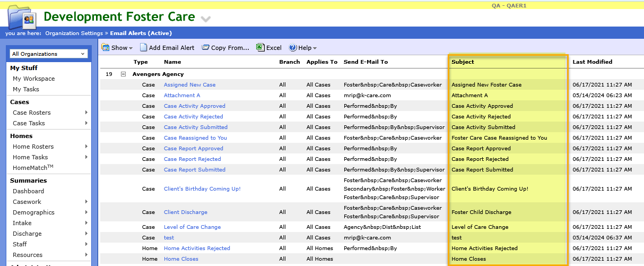This screenshot has height=266, width=644.
Task: Sort by the Name column header
Action: click(172, 62)
